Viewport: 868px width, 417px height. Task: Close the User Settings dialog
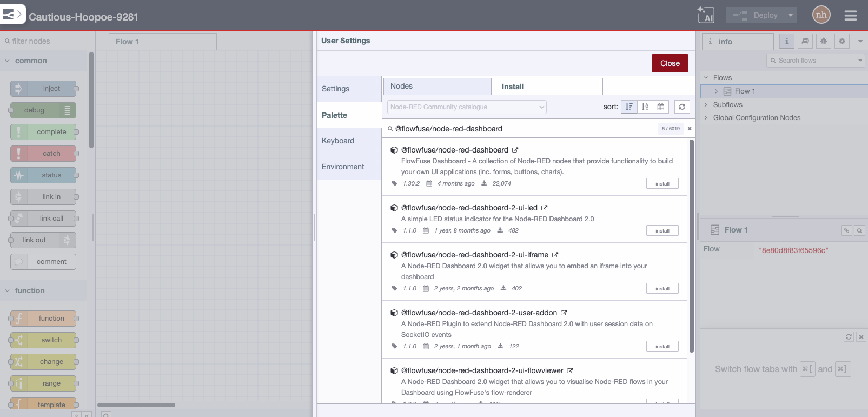tap(670, 63)
